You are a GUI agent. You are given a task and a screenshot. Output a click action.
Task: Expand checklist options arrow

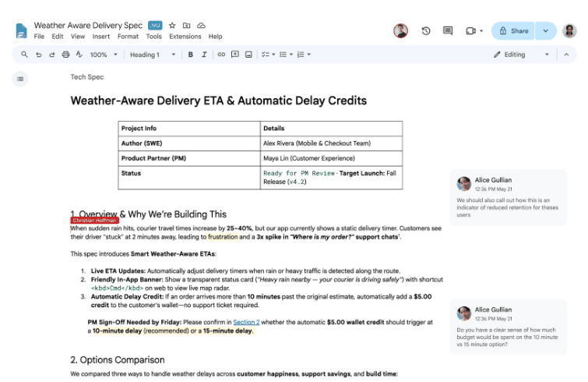click(x=273, y=55)
